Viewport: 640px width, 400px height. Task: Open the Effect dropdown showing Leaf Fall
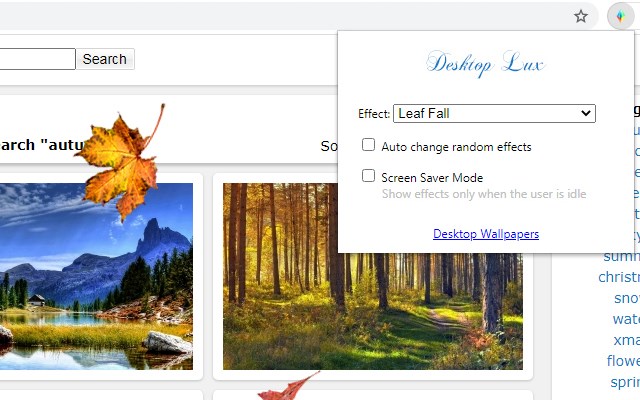(x=494, y=113)
